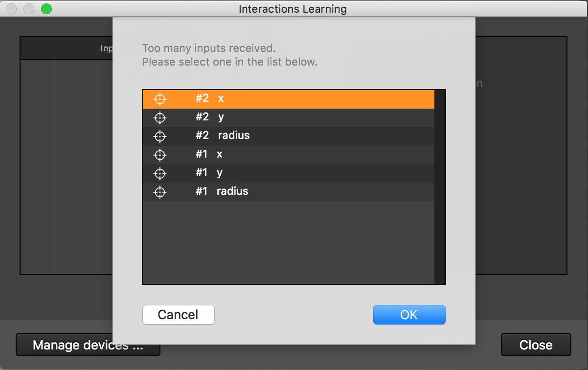Click the green zoom window button
The height and width of the screenshot is (370, 588).
[46, 9]
